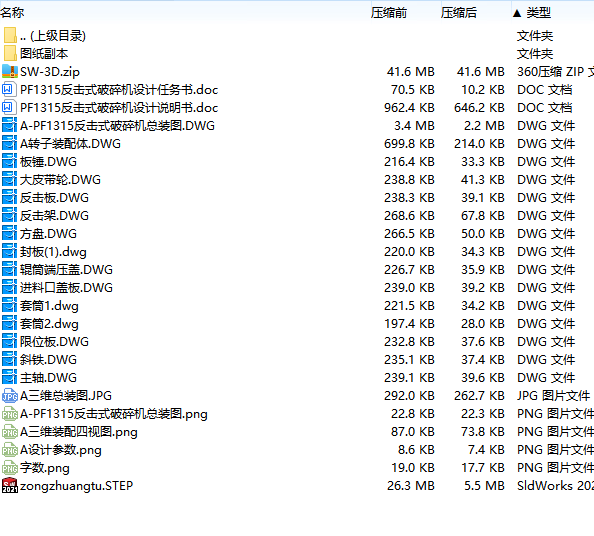Click the 26.3 MB size value
The height and width of the screenshot is (536, 594).
[411, 486]
